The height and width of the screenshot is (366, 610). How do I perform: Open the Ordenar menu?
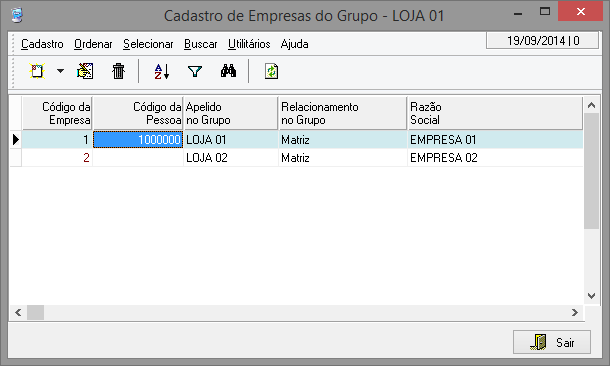(x=93, y=44)
